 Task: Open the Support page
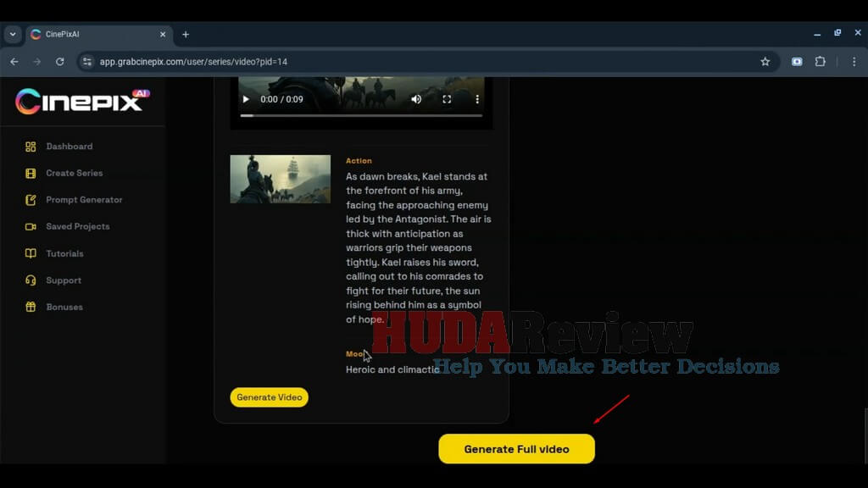(64, 280)
